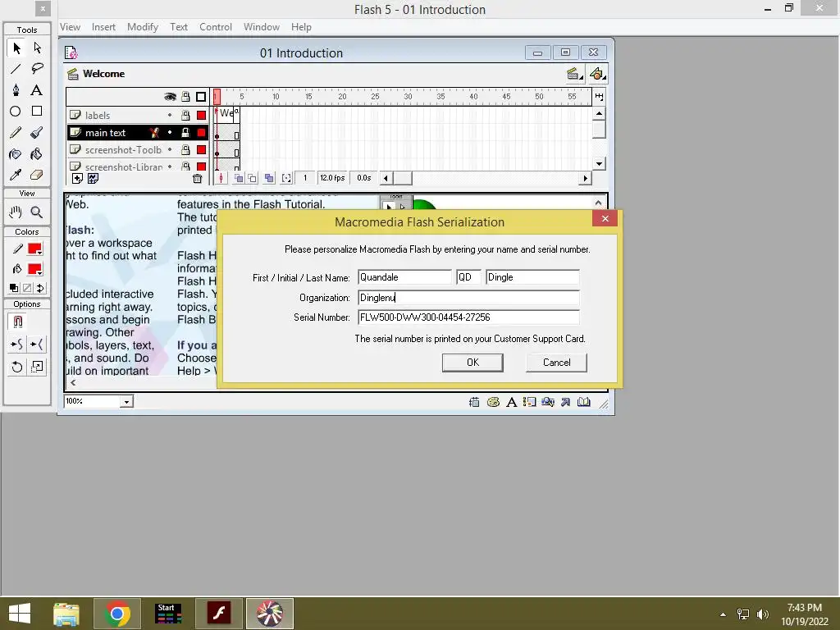Select the Arrow tool
840x630 pixels.
(16, 48)
